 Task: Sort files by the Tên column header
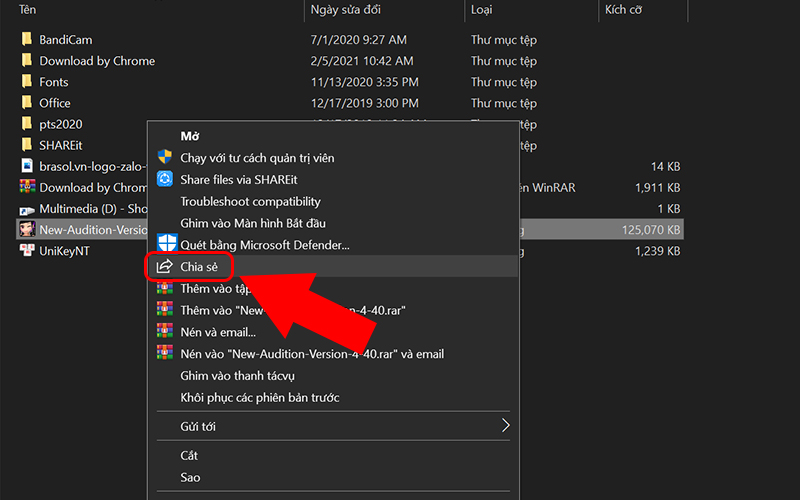(x=28, y=9)
